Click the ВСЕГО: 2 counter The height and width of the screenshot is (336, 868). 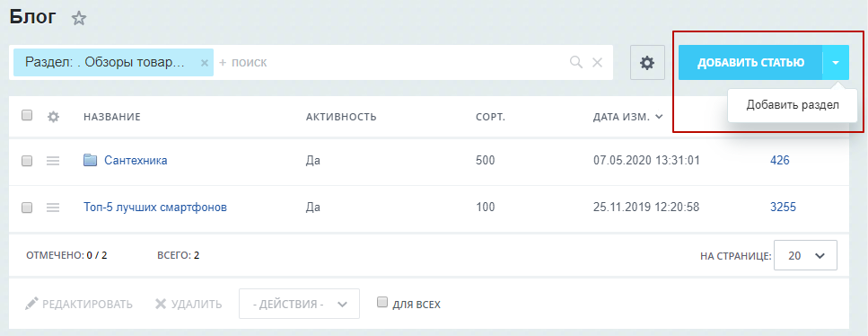[x=179, y=256]
